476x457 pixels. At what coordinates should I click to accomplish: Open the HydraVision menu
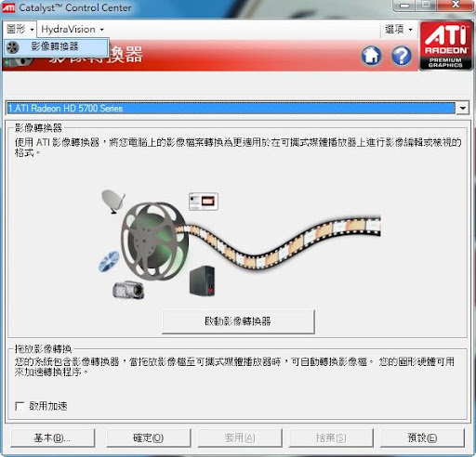click(73, 30)
